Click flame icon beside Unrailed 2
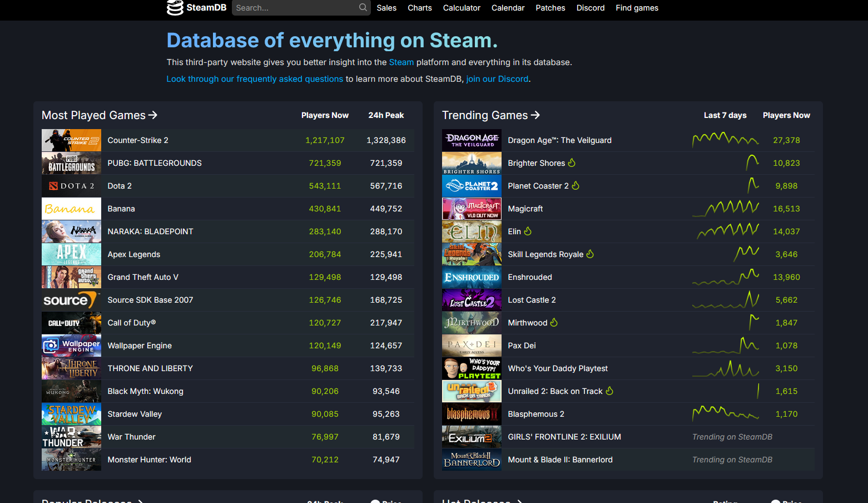The width and height of the screenshot is (868, 503). click(x=609, y=391)
